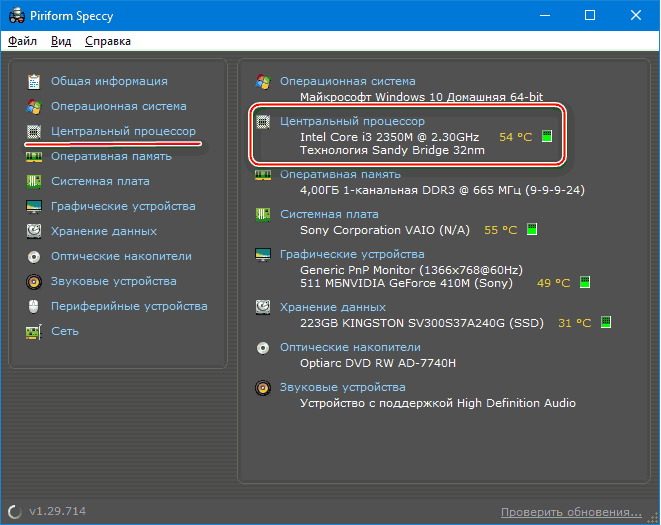The width and height of the screenshot is (661, 525).
Task: Open Хранение данных in the sidebar
Action: pyautogui.click(x=104, y=231)
